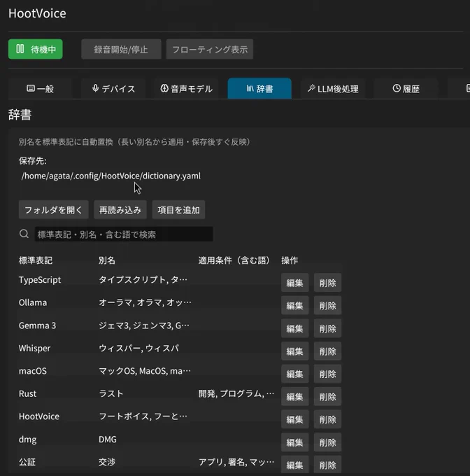Delete the 公証 entry

click(327, 465)
